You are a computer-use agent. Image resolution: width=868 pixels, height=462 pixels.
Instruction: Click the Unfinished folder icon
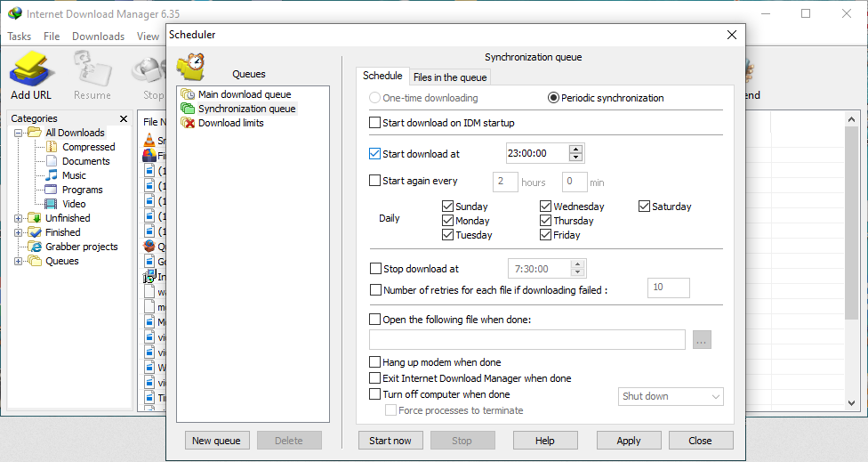[x=35, y=218]
